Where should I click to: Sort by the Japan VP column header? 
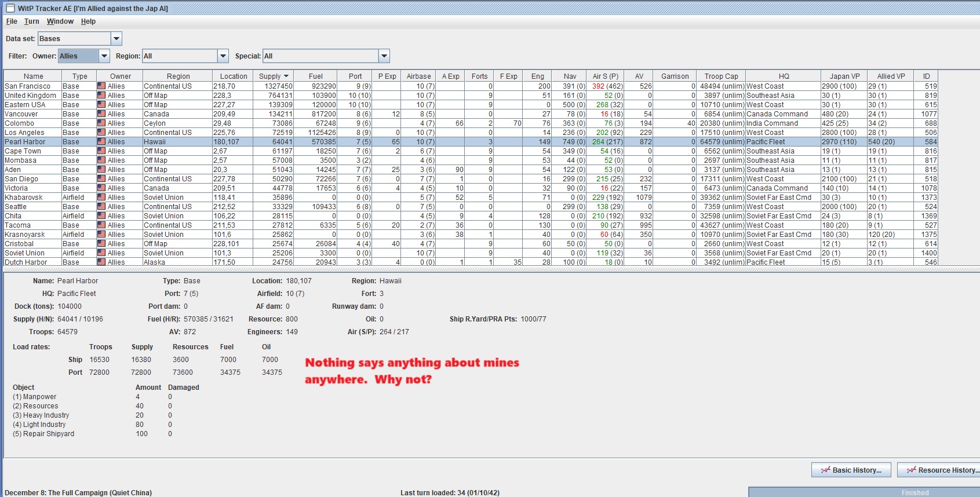[x=844, y=76]
